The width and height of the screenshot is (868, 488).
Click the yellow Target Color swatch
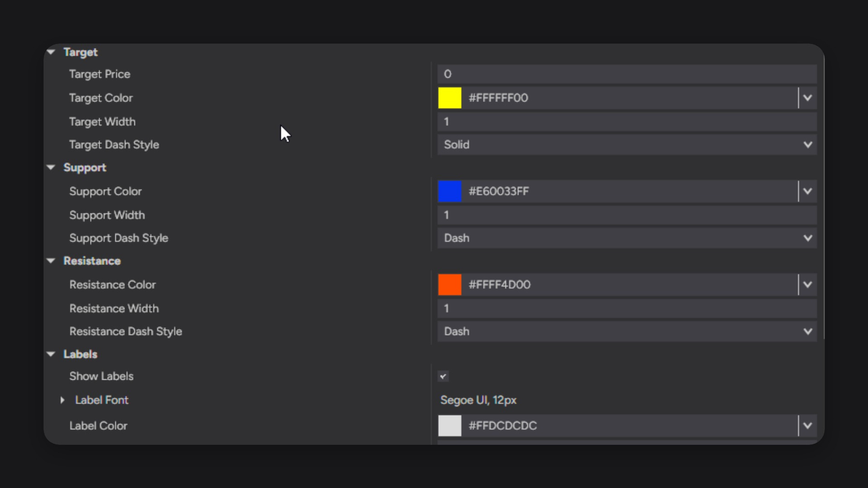click(x=450, y=98)
